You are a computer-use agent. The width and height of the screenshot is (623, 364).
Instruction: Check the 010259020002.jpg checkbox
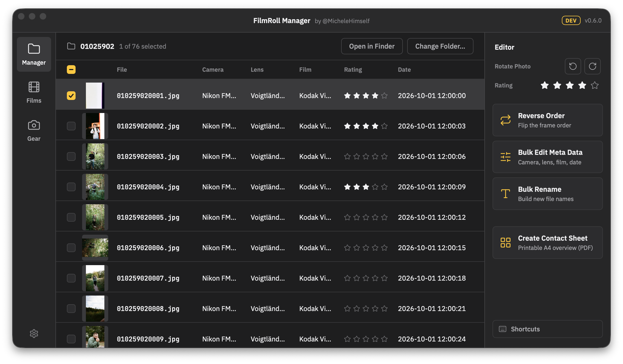coord(71,126)
